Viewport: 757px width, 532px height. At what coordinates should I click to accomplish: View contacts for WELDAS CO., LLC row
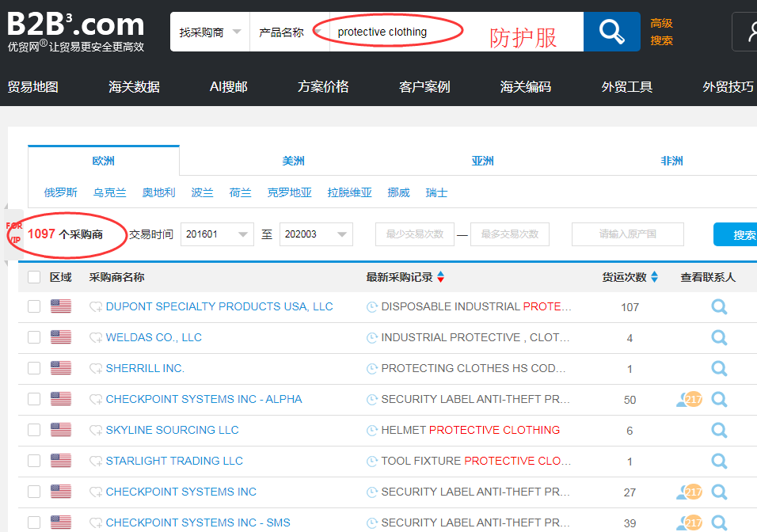tap(719, 337)
